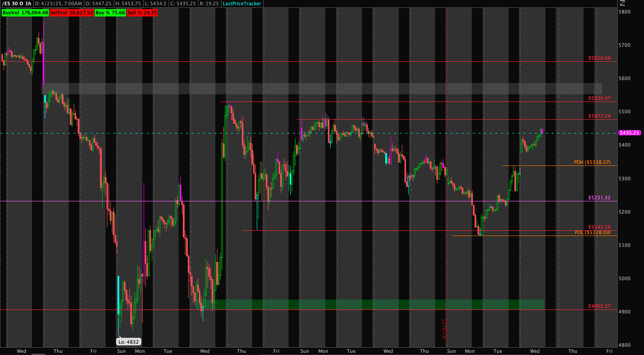Select the LastPriceTracker study label
Image resolution: width=644 pixels, height=355 pixels.
point(242,4)
